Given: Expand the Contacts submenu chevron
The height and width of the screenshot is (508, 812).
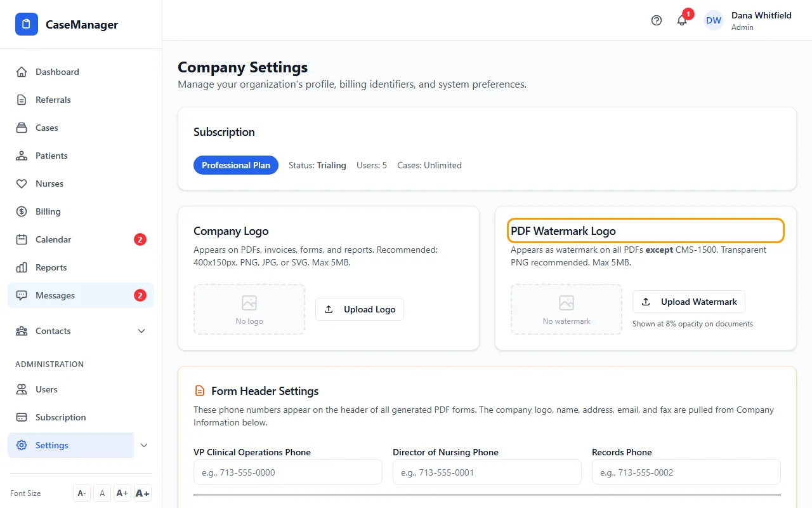Looking at the screenshot, I should coord(141,331).
